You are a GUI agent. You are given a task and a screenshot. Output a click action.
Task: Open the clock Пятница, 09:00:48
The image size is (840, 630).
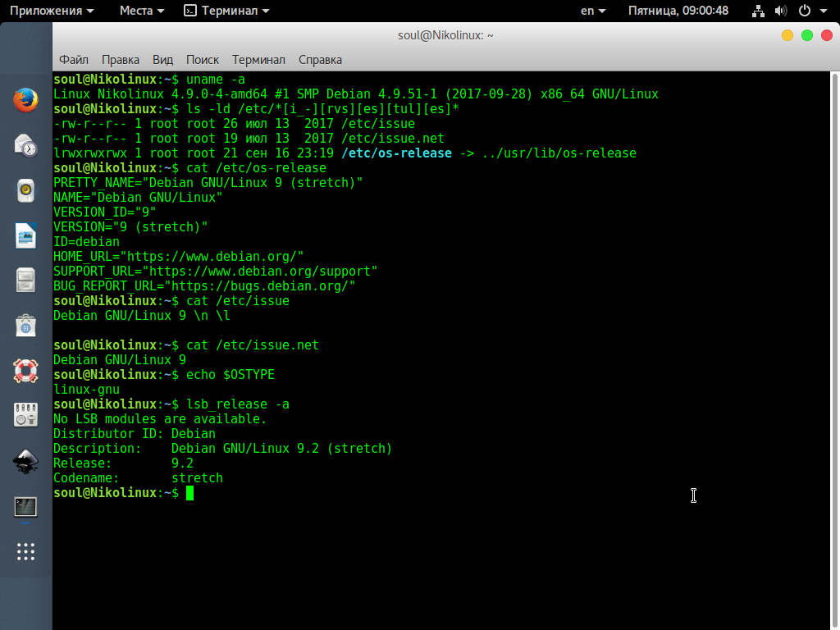point(678,11)
